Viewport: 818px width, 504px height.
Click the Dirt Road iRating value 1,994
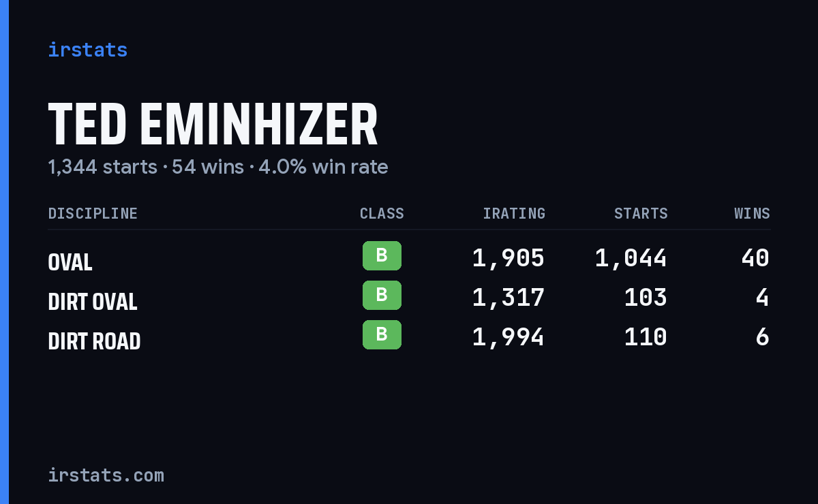pyautogui.click(x=509, y=337)
